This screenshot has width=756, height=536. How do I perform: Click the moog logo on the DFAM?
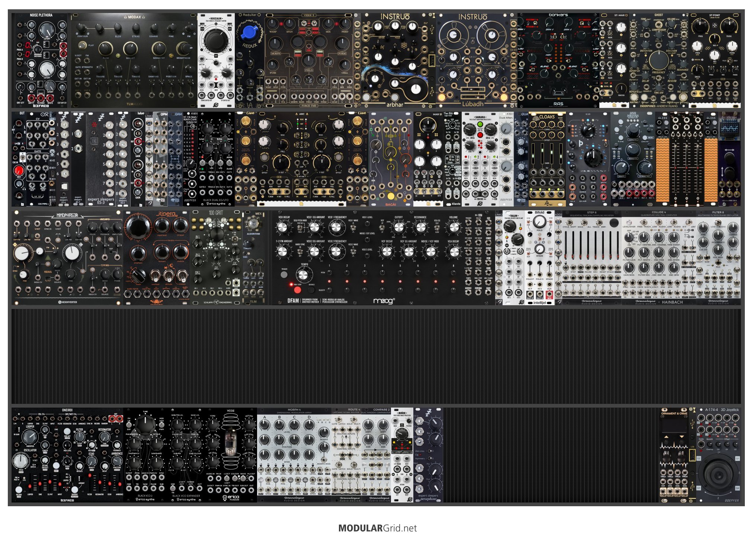[x=384, y=301]
